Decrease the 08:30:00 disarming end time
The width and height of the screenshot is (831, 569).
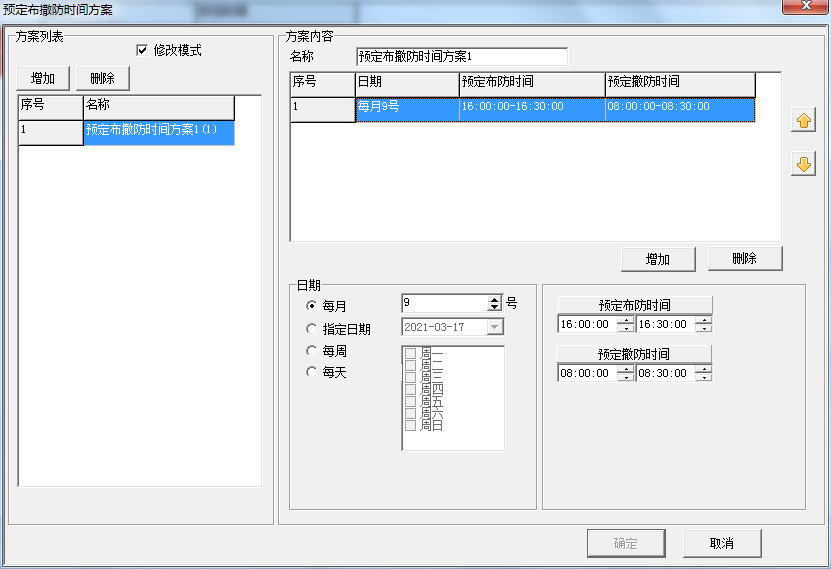704,377
